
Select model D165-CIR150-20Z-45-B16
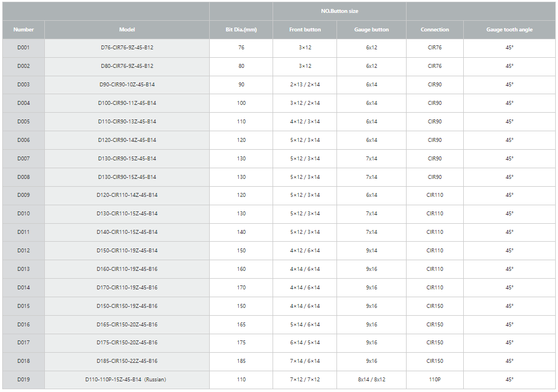point(127,324)
